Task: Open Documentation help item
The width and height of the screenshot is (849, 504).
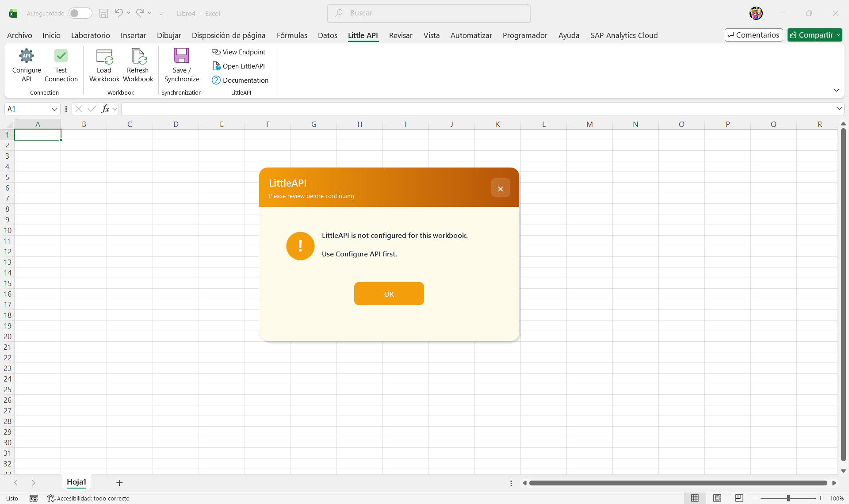Action: 241,80
